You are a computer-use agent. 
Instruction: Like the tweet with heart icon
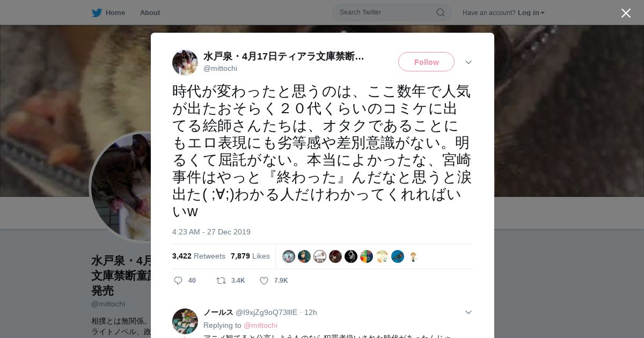(x=264, y=281)
